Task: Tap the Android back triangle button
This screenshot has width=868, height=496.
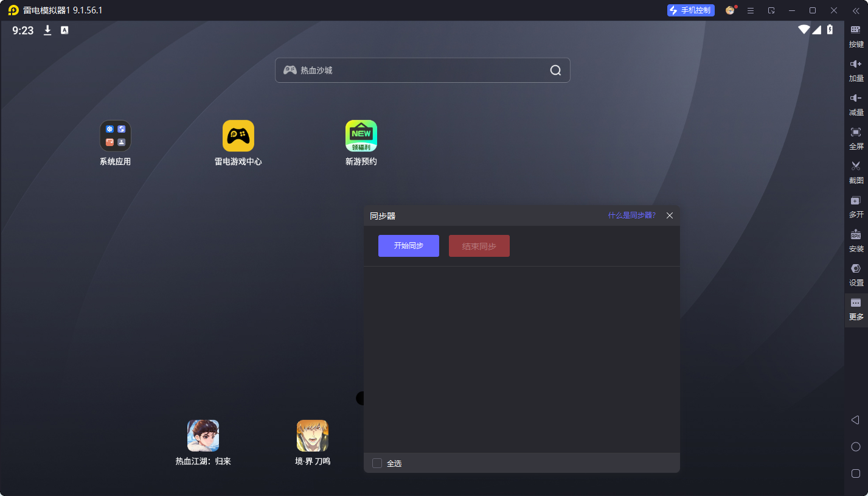Action: pos(855,420)
